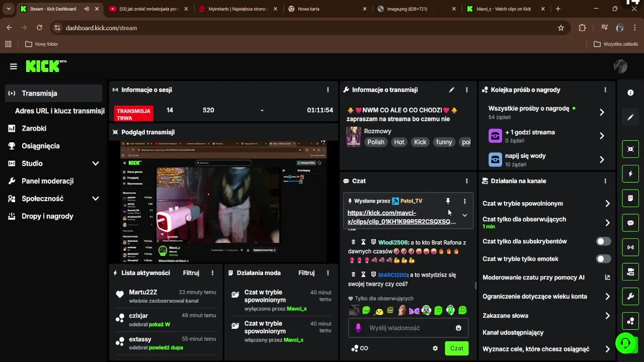Toggle the stream preview widget icon in the right sidebar

(630, 149)
